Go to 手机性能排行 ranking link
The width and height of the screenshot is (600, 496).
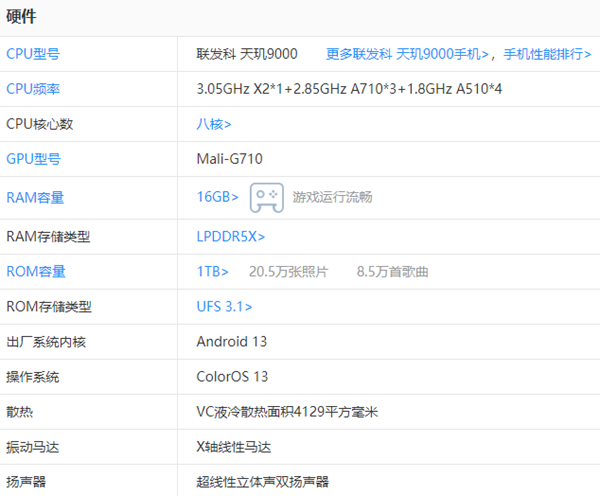pos(547,54)
